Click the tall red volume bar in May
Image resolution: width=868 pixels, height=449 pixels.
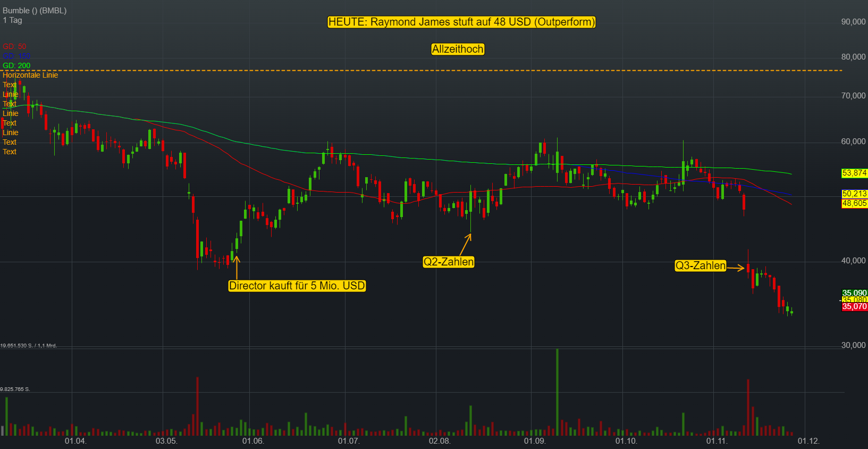click(198, 406)
